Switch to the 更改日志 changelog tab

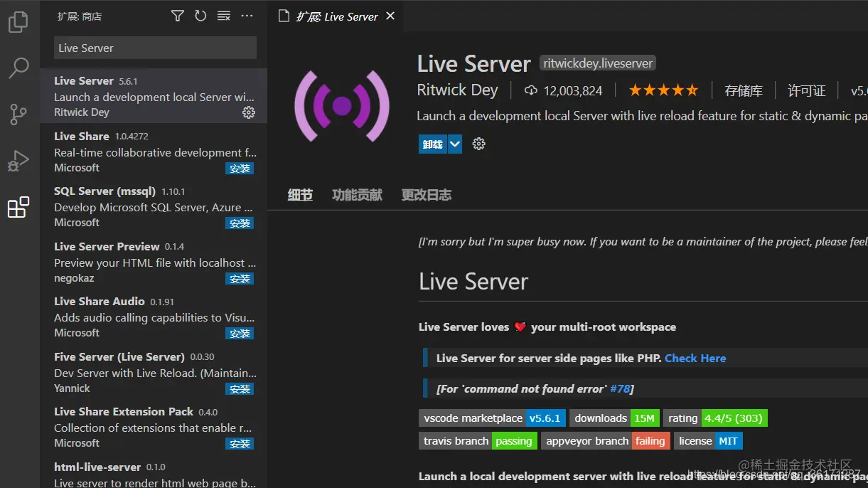427,195
